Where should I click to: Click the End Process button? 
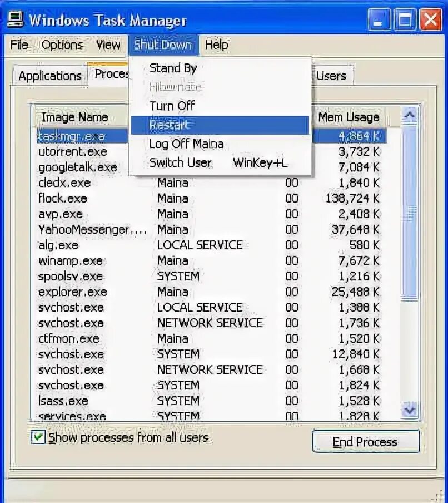366,442
